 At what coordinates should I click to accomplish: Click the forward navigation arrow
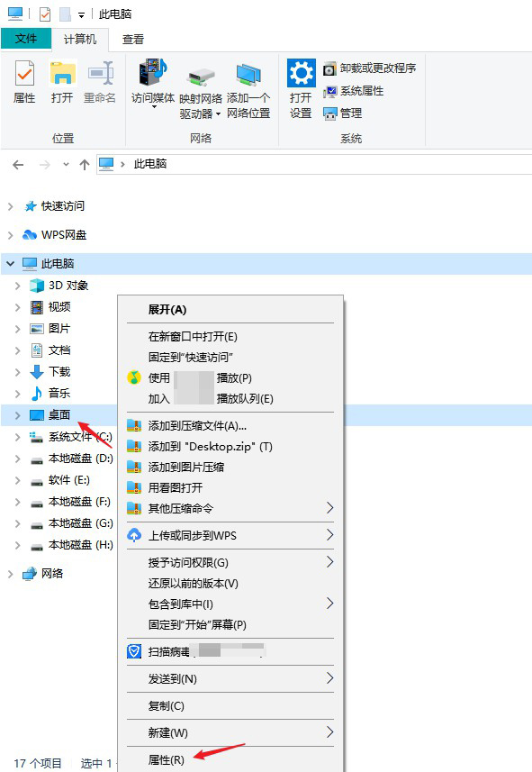(x=45, y=165)
